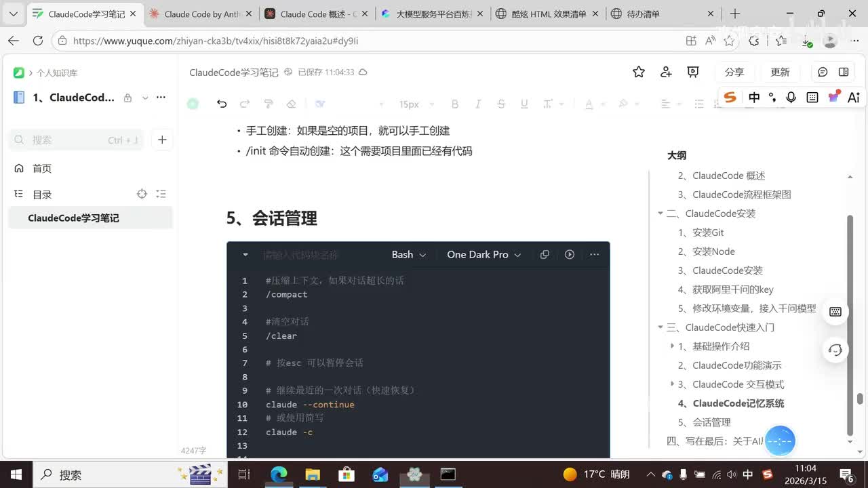The height and width of the screenshot is (488, 868).
Task: Go to 首页 in the sidebar
Action: click(42, 168)
